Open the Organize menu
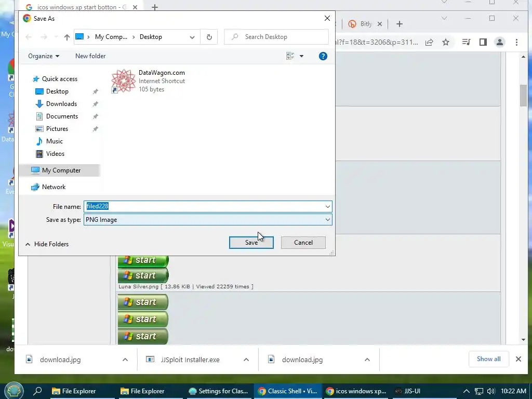Image resolution: width=532 pixels, height=399 pixels. pyautogui.click(x=44, y=56)
